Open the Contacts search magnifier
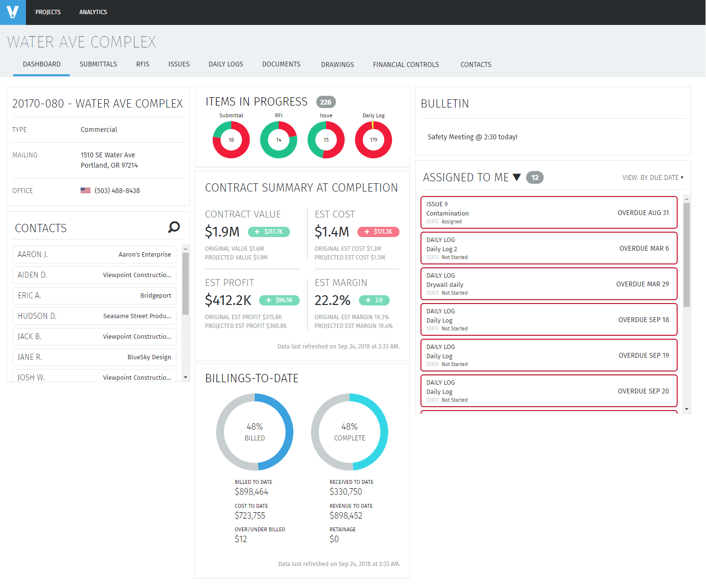This screenshot has width=706, height=588. (x=174, y=227)
